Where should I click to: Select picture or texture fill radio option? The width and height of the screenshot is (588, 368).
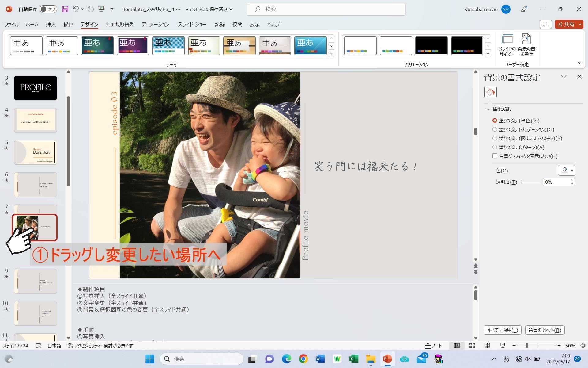point(495,138)
